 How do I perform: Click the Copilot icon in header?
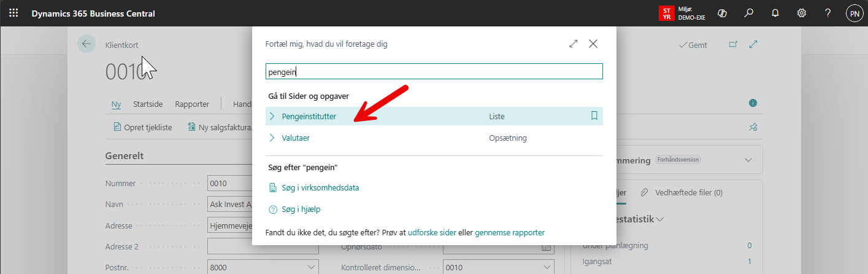click(x=722, y=13)
